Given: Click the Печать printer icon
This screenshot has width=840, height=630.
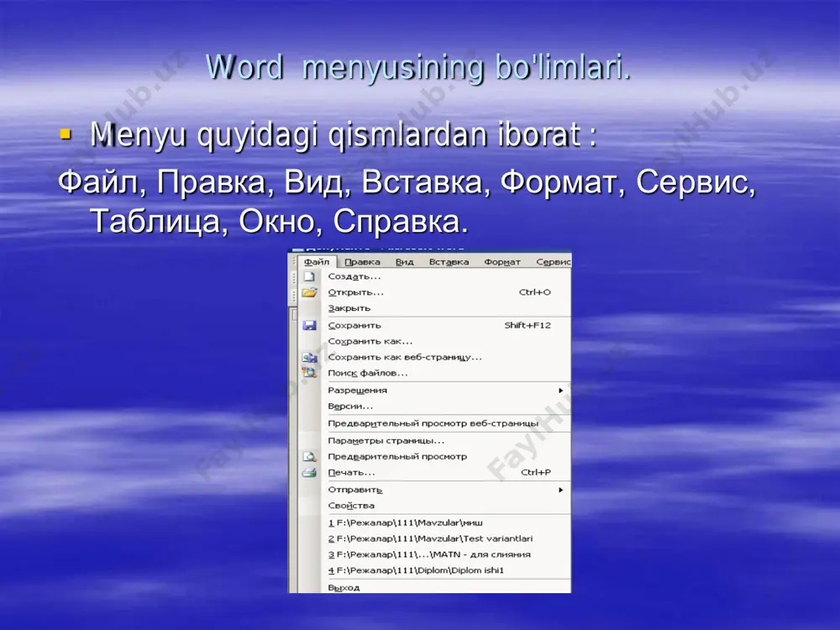Looking at the screenshot, I should (309, 472).
